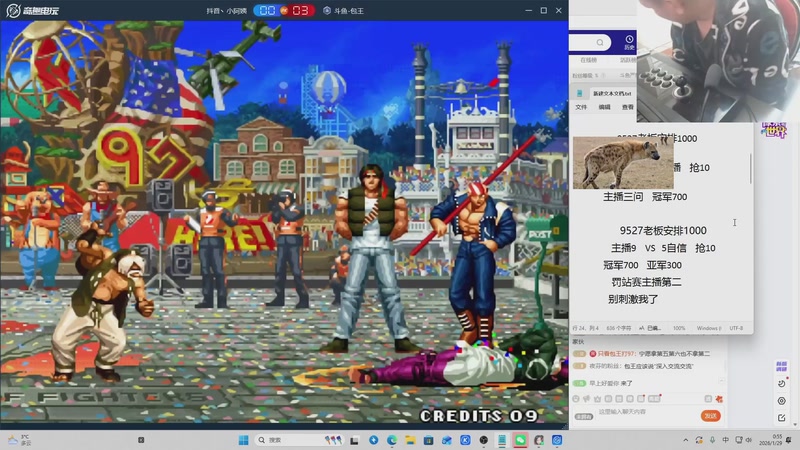Viewport: 800px width, 450px height.
Task: Open the clock and date in taskbar
Action: click(770, 440)
